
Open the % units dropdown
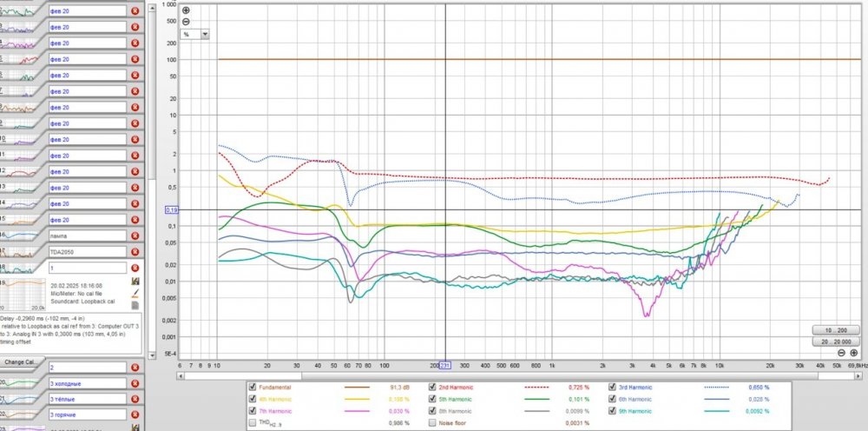(205, 35)
